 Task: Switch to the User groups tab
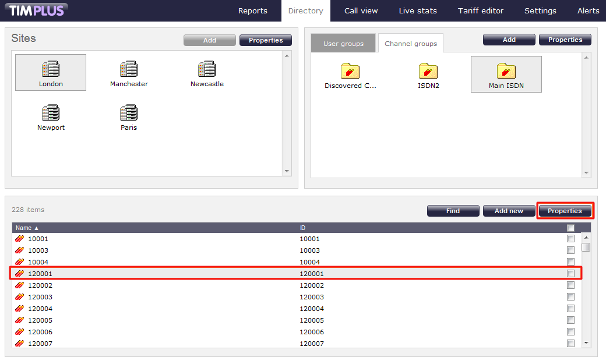pos(343,44)
